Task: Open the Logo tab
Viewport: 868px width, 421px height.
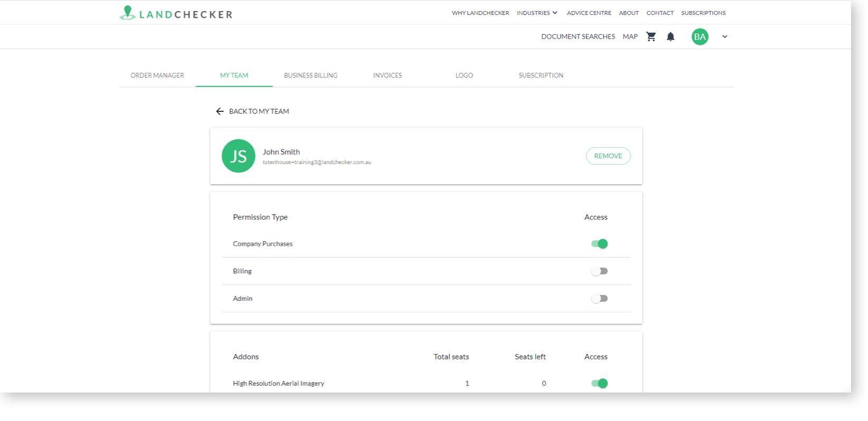Action: coord(464,75)
